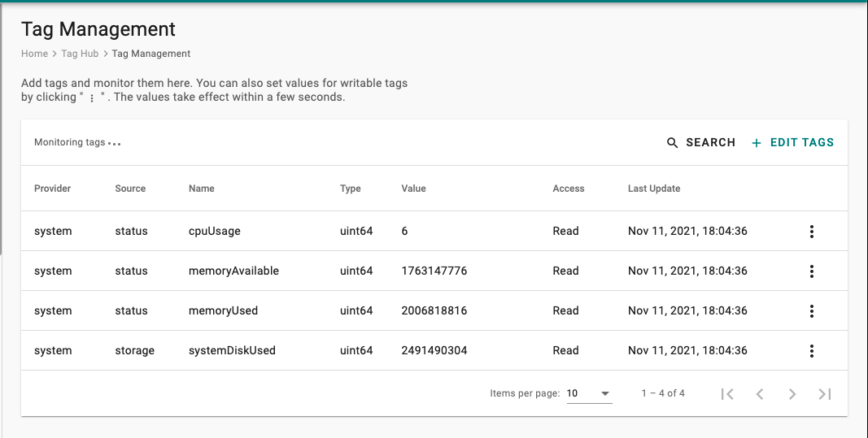
Task: Click the Monitoring tags label
Action: (x=70, y=142)
